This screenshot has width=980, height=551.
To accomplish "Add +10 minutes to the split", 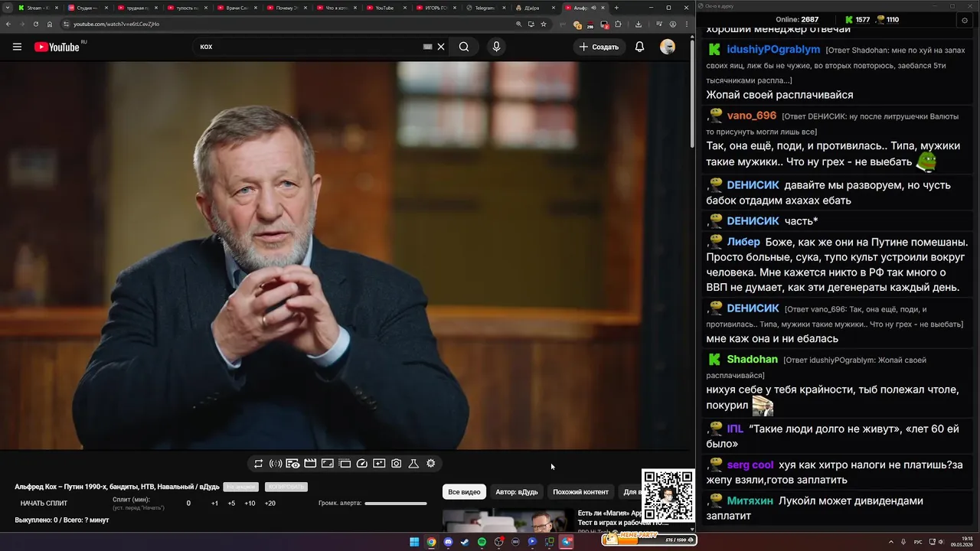I will [250, 504].
